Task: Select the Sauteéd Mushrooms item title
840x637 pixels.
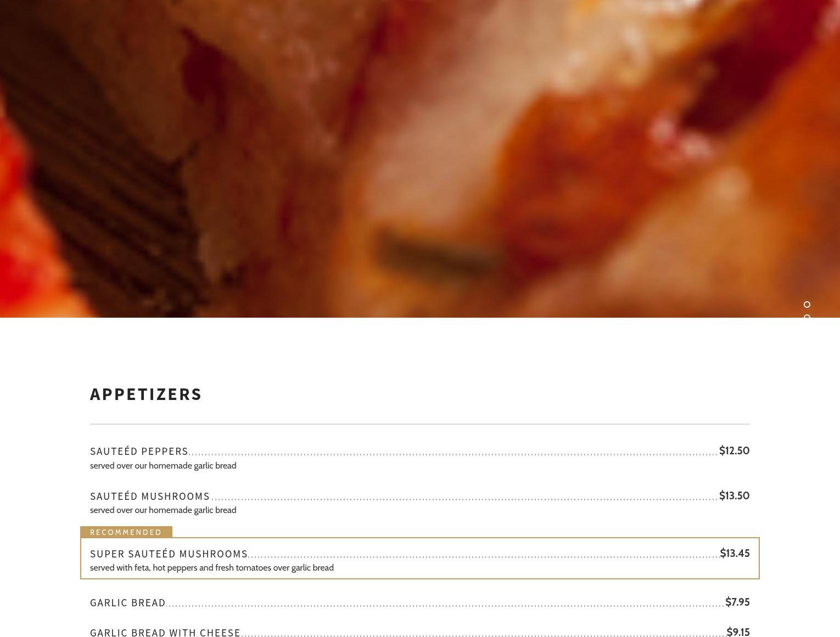Action: (150, 496)
